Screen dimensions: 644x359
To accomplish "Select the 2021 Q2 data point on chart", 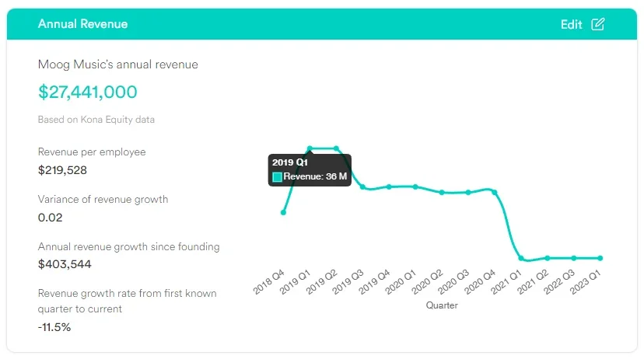I will coord(548,258).
